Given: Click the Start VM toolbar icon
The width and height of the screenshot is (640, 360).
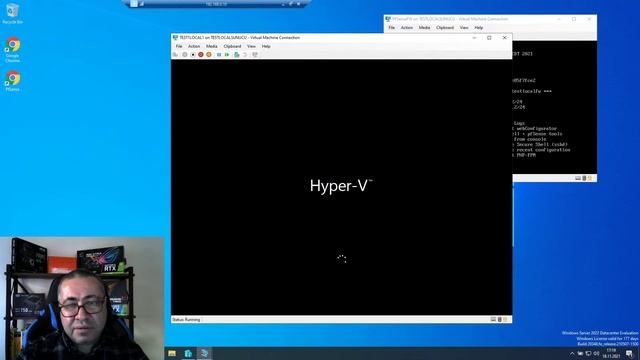Looking at the screenshot, I should coord(185,55).
